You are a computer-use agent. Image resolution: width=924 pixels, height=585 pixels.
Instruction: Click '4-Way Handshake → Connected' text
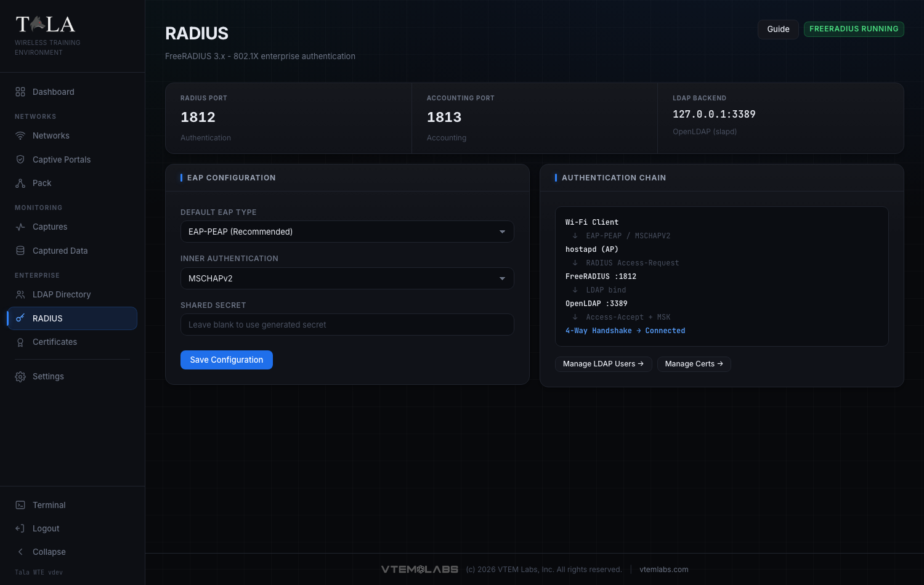tap(625, 331)
